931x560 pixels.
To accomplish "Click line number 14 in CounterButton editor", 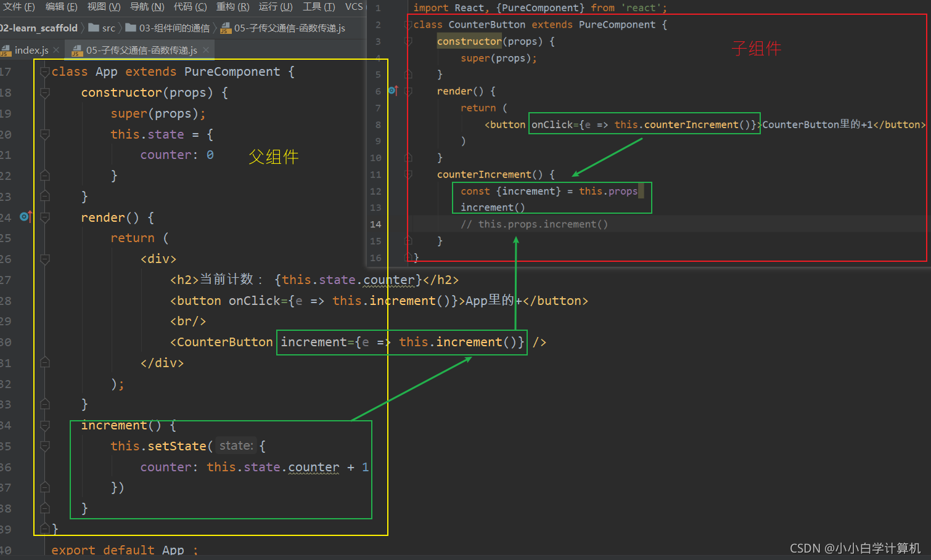I will click(x=375, y=224).
